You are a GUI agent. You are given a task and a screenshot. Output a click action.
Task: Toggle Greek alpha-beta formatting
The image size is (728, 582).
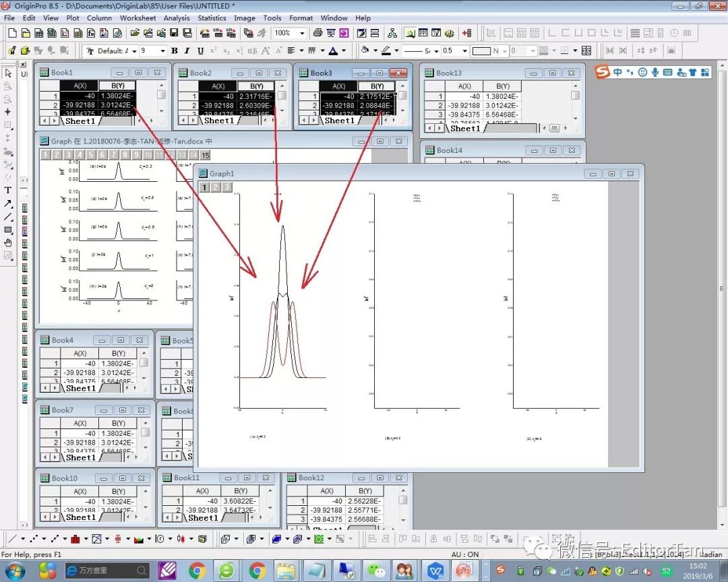(x=252, y=51)
